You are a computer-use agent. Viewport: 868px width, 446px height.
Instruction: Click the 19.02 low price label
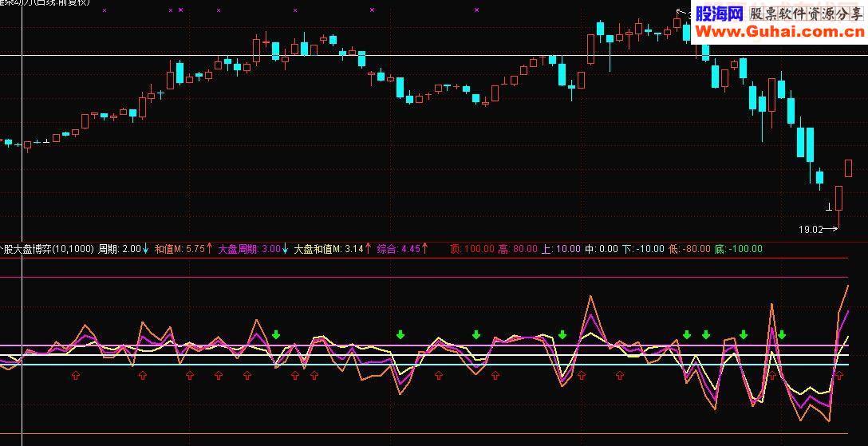811,230
